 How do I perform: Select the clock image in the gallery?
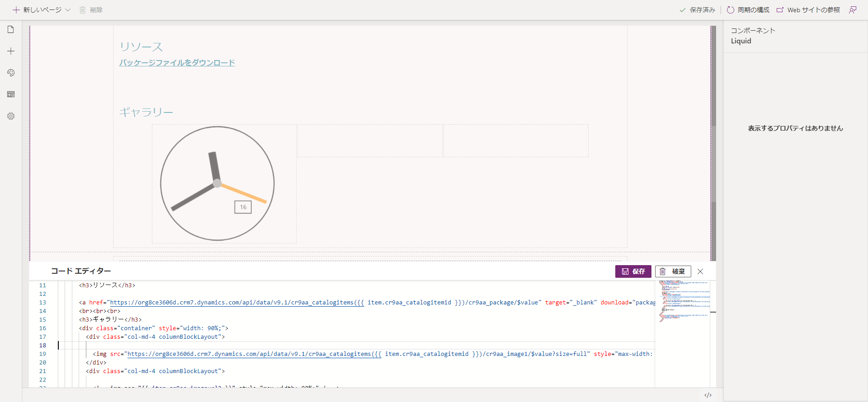217,183
